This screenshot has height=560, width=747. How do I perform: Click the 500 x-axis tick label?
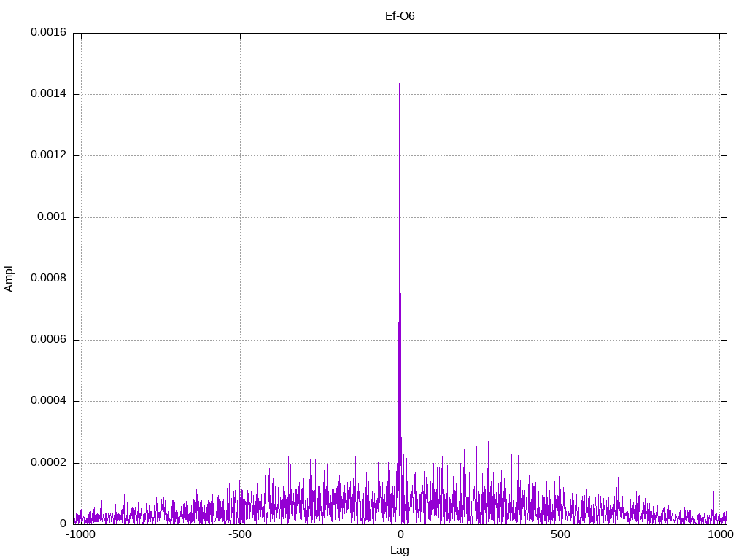click(560, 534)
